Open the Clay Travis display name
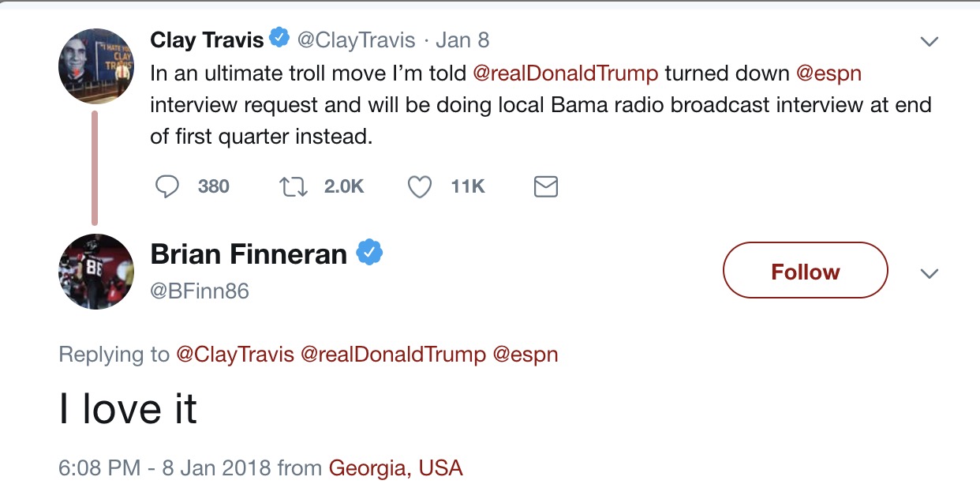980x488 pixels. tap(208, 39)
